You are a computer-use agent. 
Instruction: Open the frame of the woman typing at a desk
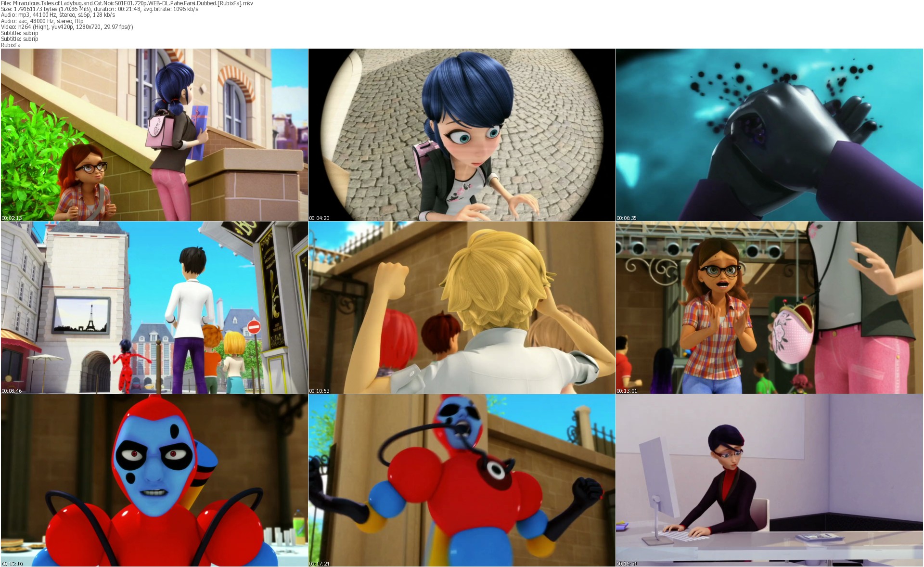(x=770, y=480)
